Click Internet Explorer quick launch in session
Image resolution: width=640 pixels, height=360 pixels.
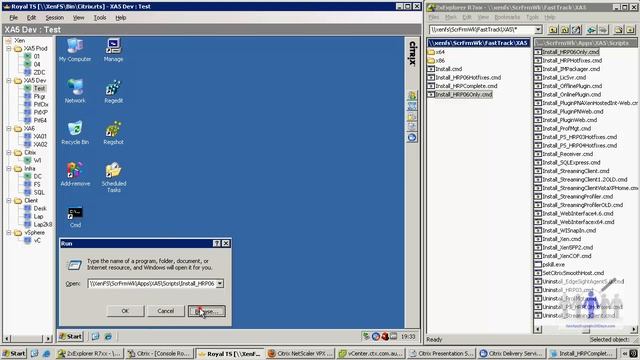(108, 336)
